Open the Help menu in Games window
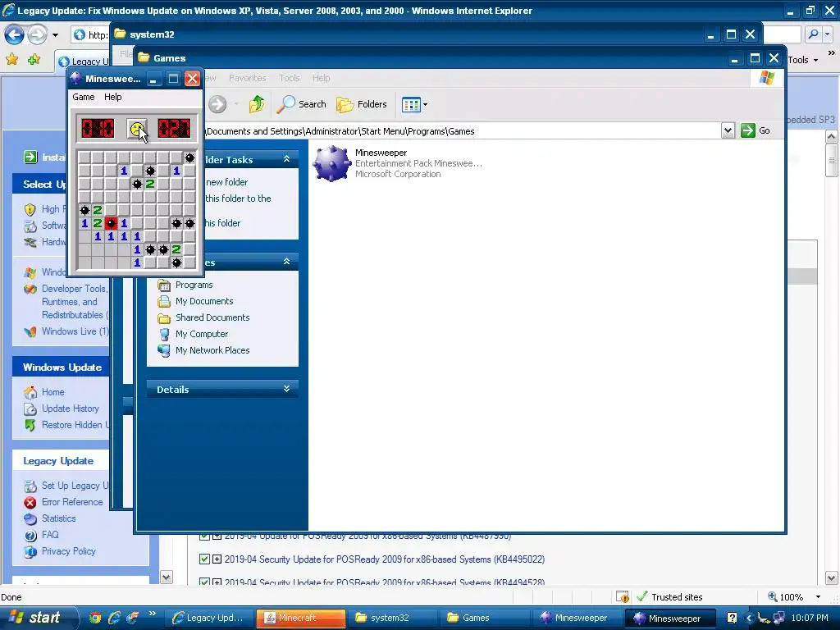This screenshot has height=630, width=840. tap(321, 78)
